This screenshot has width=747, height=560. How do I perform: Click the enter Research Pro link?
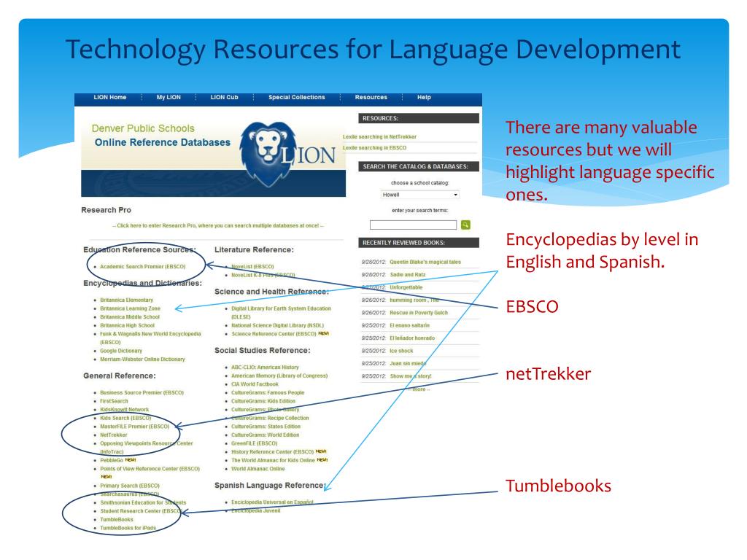[217, 226]
